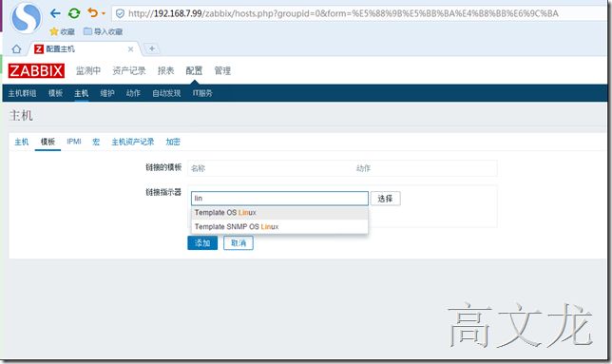The image size is (612, 364).
Task: Go to 主机 in blue submenu bar
Action: (81, 94)
